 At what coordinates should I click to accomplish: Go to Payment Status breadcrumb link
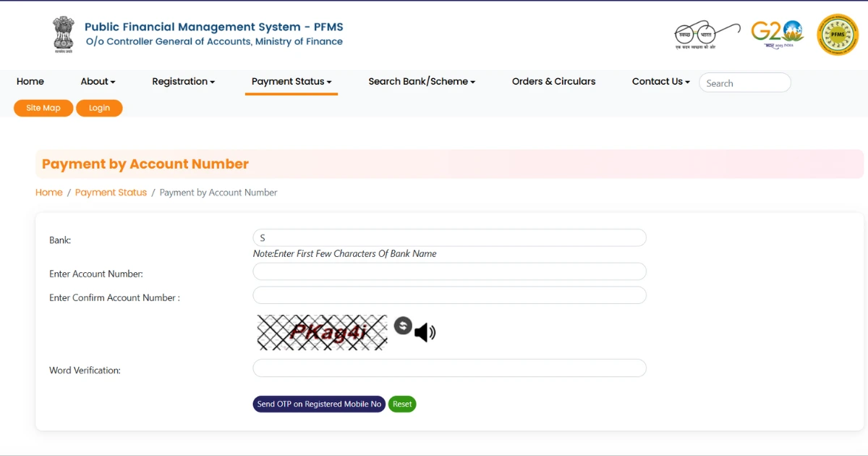[111, 193]
